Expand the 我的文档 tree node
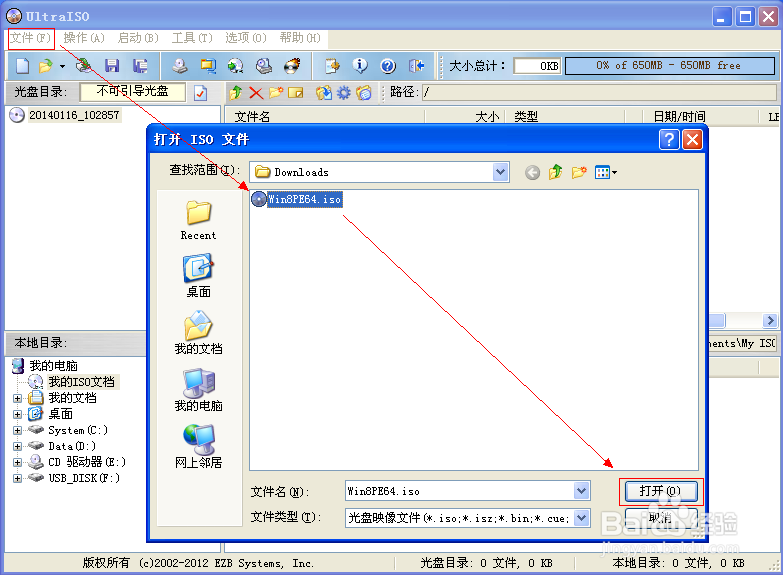This screenshot has width=783, height=575. [17, 399]
